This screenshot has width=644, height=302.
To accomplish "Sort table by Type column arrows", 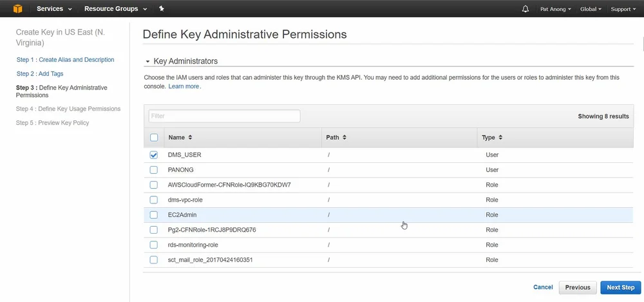I will (500, 137).
